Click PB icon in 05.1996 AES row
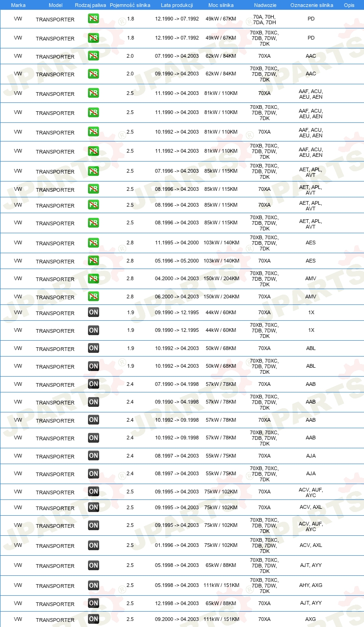This screenshot has height=627, width=364. 94,261
